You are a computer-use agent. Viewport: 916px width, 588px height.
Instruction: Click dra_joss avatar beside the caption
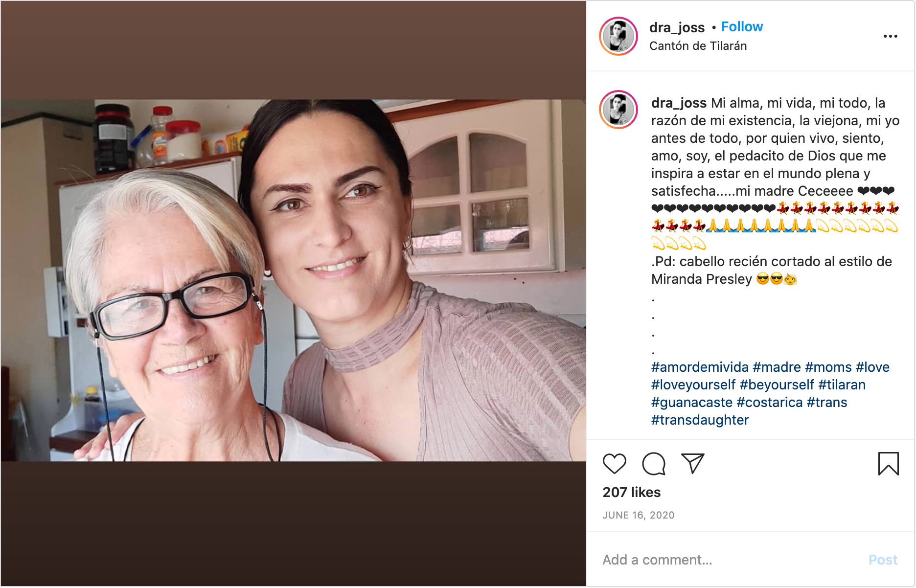point(618,110)
